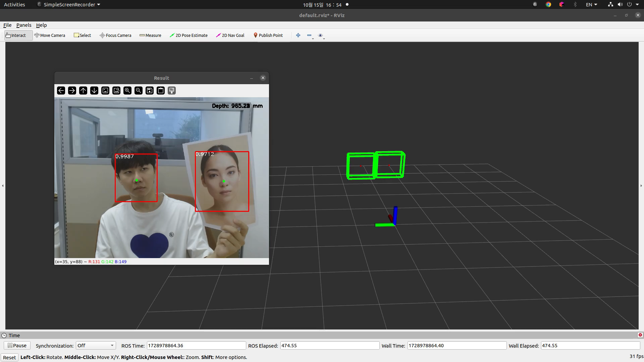Image resolution: width=644 pixels, height=362 pixels.
Task: Click the ROS Time field
Action: 196,346
